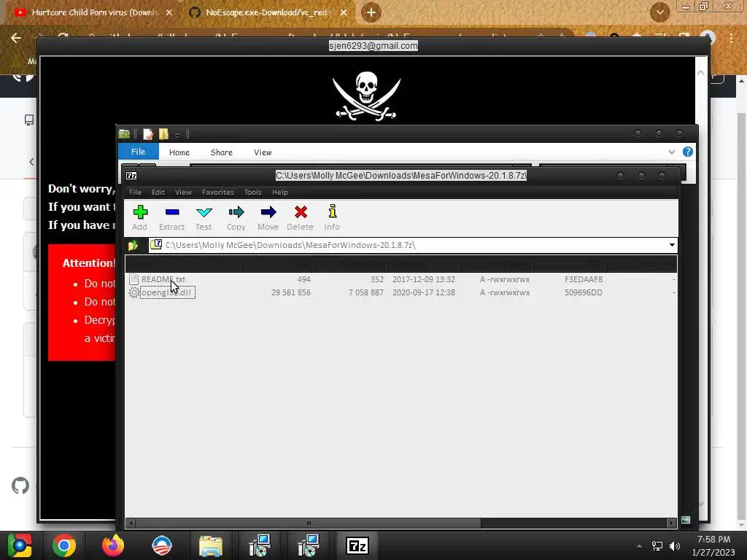Open the Tools menu in 7-Zip
Screen dimensions: 747x560
pos(253,192)
